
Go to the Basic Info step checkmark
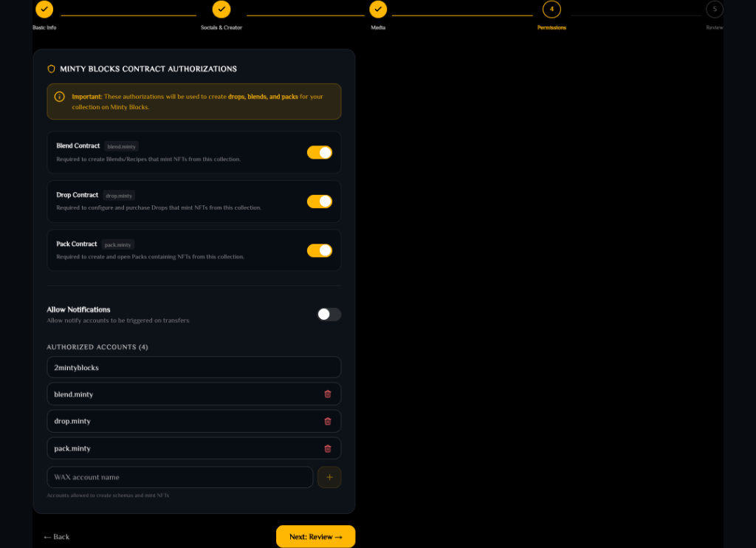click(44, 9)
